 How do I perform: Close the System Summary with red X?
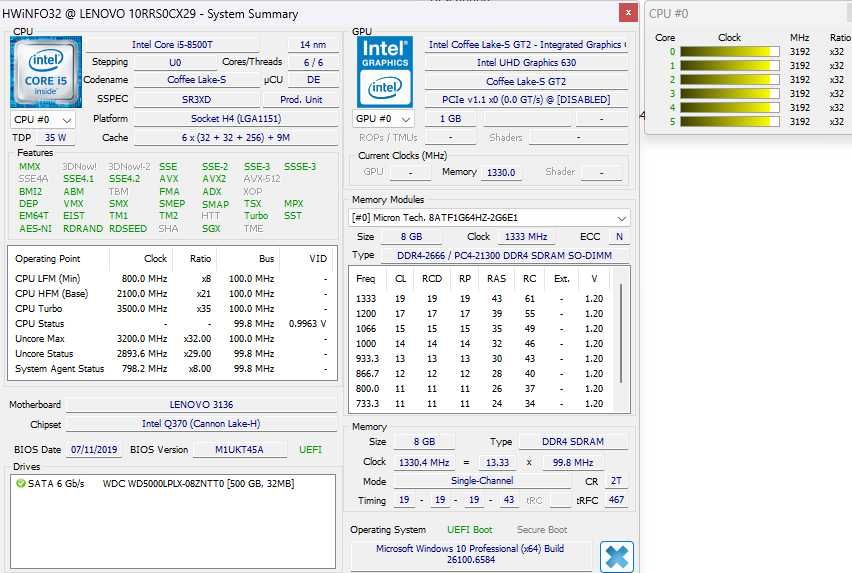click(x=628, y=12)
